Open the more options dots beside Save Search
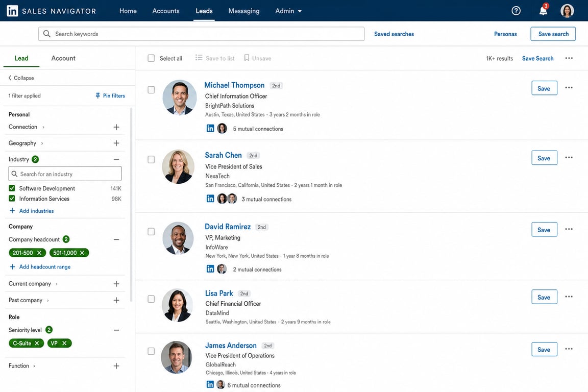The image size is (588, 392). click(x=569, y=58)
